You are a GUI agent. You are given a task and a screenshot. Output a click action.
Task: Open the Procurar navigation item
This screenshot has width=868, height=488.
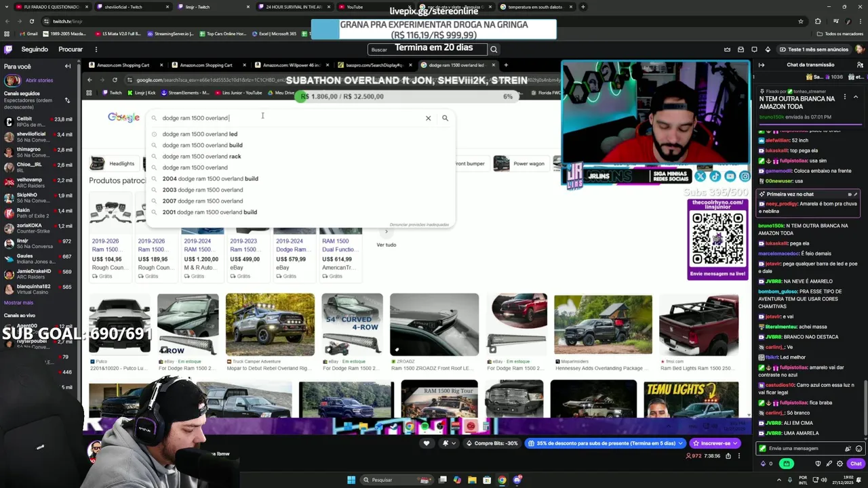(71, 49)
